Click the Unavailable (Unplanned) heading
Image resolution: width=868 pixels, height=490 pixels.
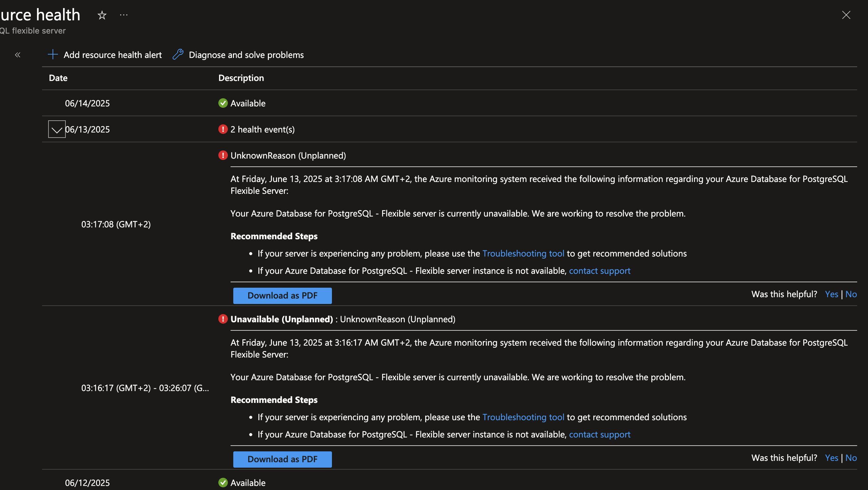click(x=282, y=319)
